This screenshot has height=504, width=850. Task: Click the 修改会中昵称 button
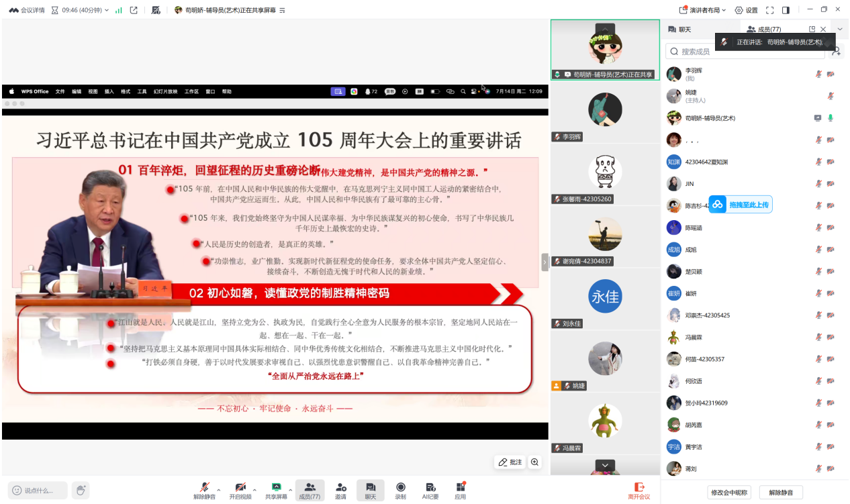729,493
